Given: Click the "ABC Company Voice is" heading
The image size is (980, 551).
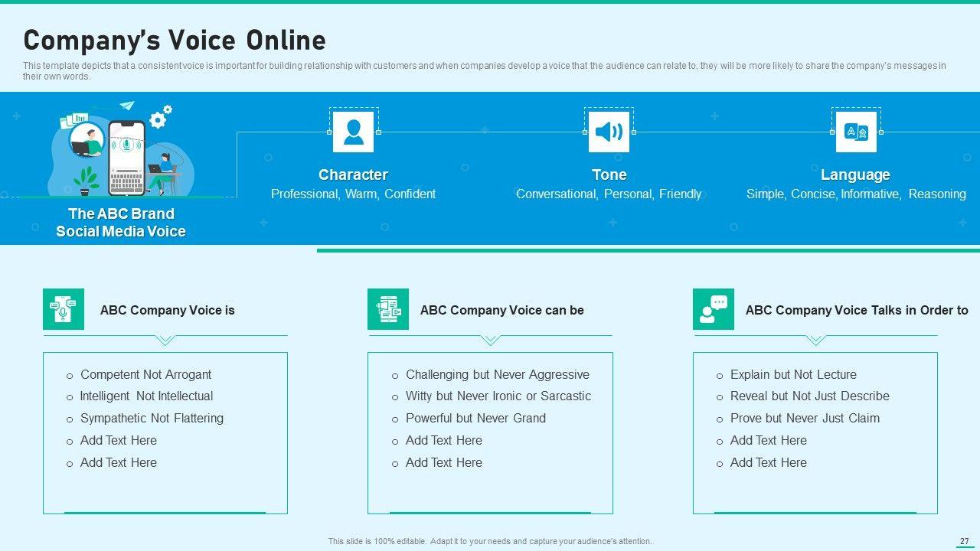Looking at the screenshot, I should coord(168,310).
